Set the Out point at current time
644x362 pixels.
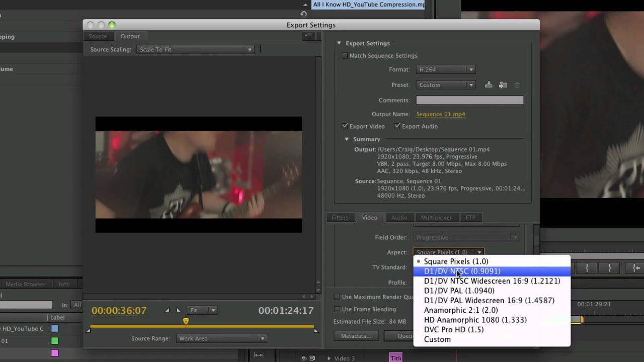coord(179,310)
